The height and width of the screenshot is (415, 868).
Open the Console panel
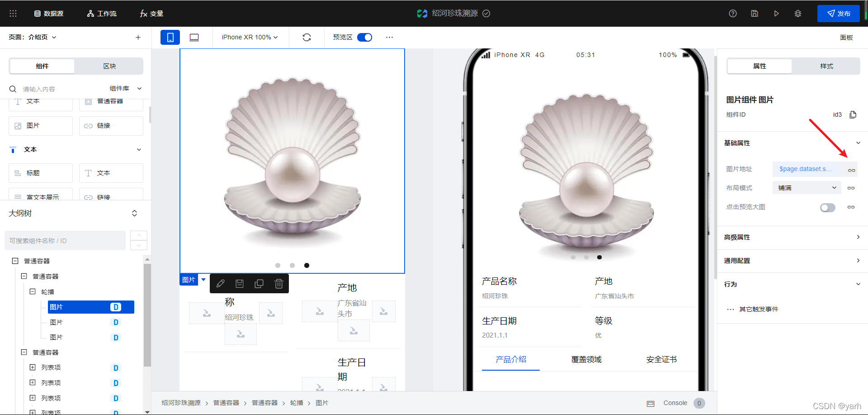[x=675, y=403]
